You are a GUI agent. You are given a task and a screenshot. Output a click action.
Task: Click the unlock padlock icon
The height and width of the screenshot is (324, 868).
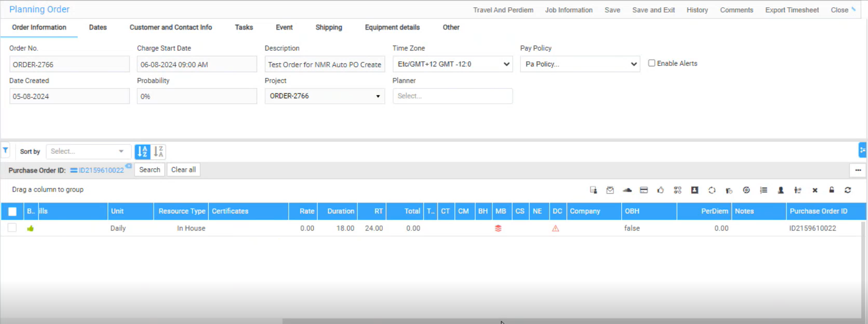832,191
